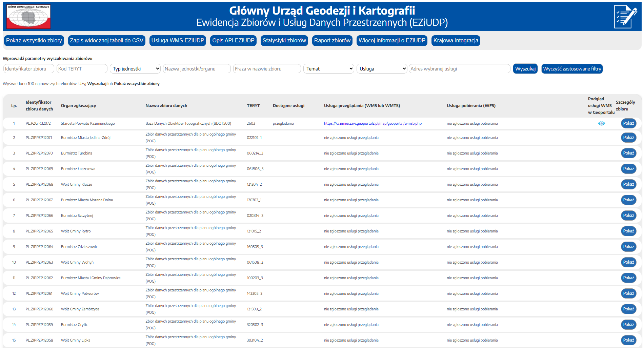The image size is (644, 348).
Task: Preview WMS service in Geoportal via eye icon
Action: [x=601, y=123]
